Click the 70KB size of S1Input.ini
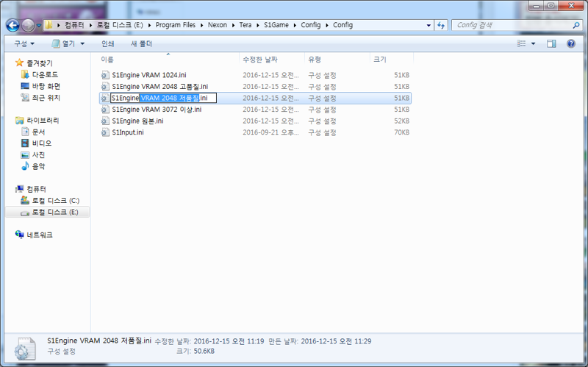This screenshot has height=367, width=588. (x=401, y=132)
